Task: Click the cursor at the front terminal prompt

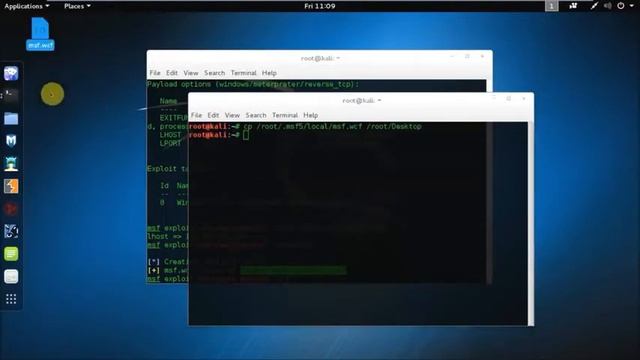Action: (x=246, y=135)
